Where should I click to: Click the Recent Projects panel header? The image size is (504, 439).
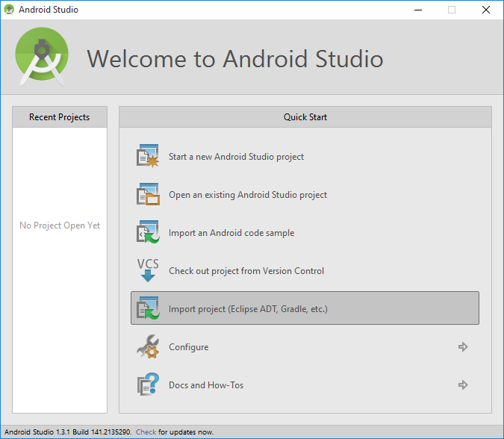point(60,117)
